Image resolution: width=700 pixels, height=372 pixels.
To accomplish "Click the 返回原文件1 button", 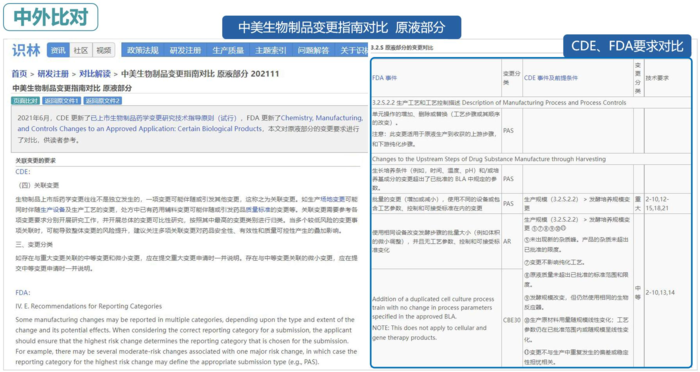I will pyautogui.click(x=62, y=101).
